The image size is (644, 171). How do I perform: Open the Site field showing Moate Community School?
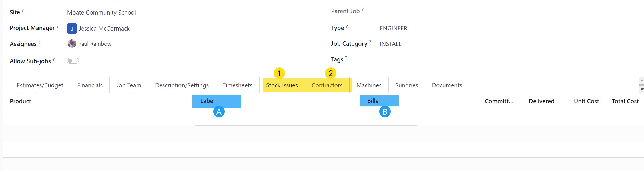pyautogui.click(x=101, y=13)
